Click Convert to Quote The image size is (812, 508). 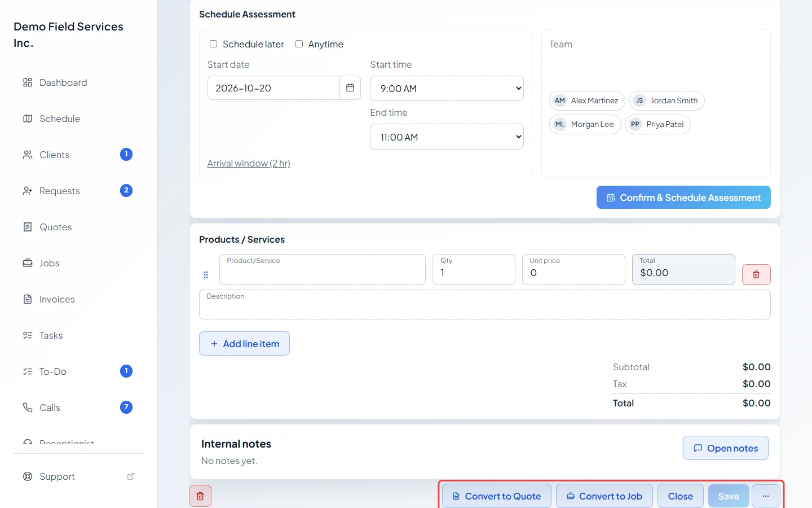point(497,496)
